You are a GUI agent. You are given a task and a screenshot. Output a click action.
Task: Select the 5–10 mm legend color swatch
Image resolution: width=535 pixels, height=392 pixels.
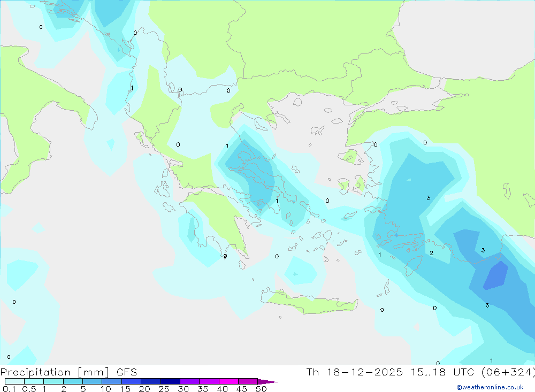coord(93,381)
